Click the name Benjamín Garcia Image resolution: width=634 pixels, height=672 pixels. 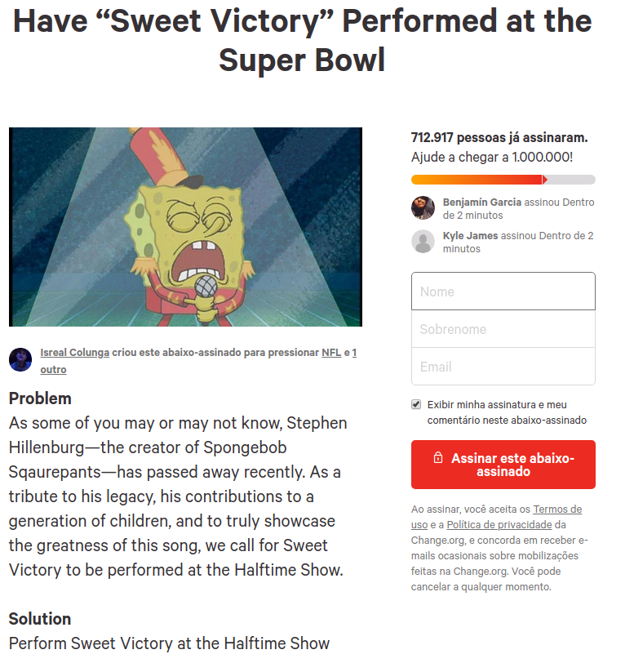pos(482,202)
